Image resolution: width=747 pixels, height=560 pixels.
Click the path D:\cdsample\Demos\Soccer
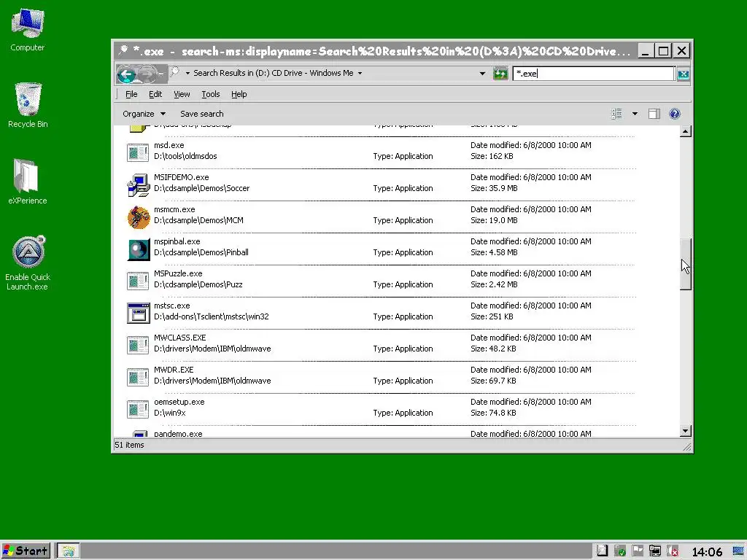coord(201,188)
